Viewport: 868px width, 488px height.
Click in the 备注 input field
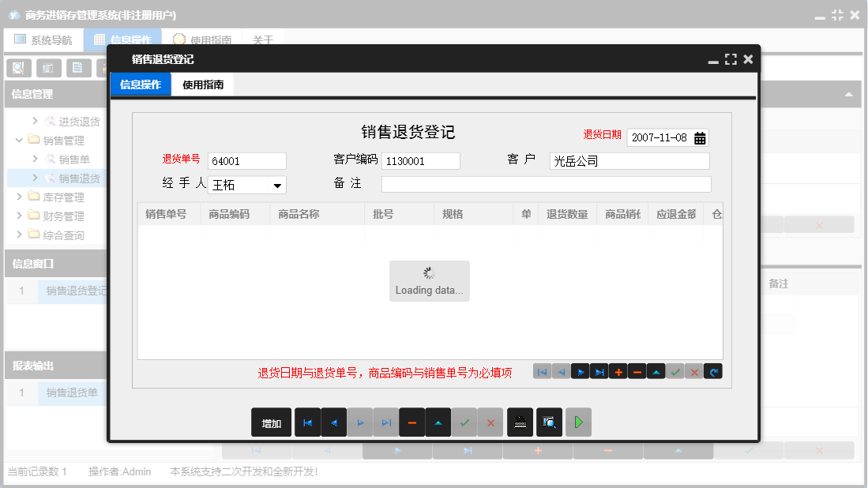[x=545, y=183]
